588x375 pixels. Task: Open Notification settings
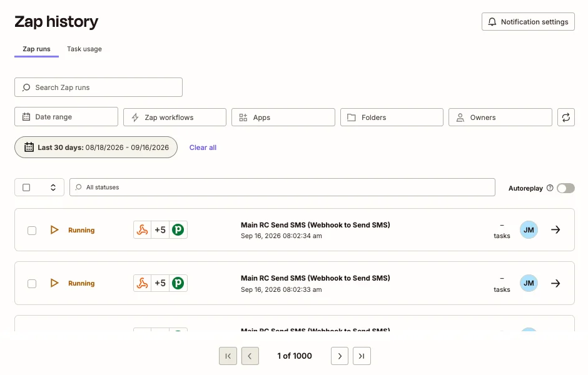click(x=528, y=22)
